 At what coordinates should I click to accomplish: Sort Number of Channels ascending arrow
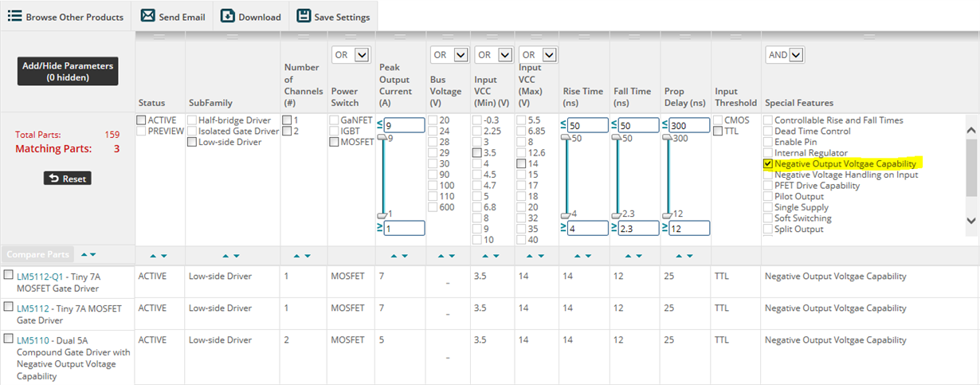297,256
